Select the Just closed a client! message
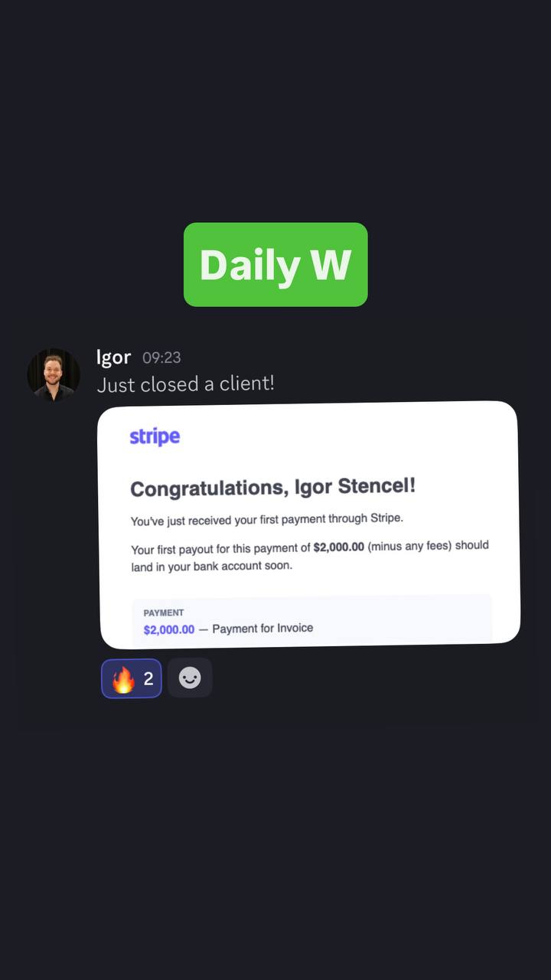The height and width of the screenshot is (980, 551). point(185,384)
